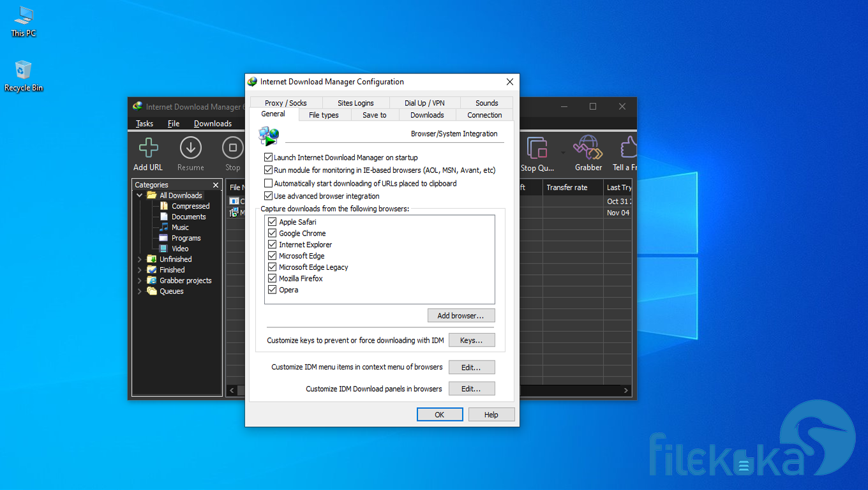Screen dimensions: 868x490
Task: Switch to the Save to tab
Action: point(374,115)
